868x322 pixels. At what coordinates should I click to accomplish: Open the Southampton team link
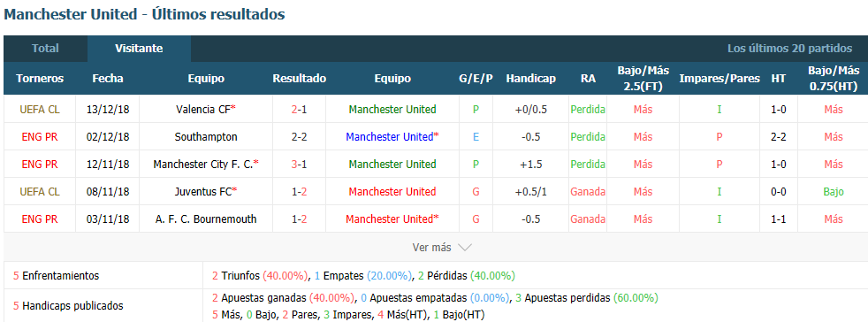(206, 136)
